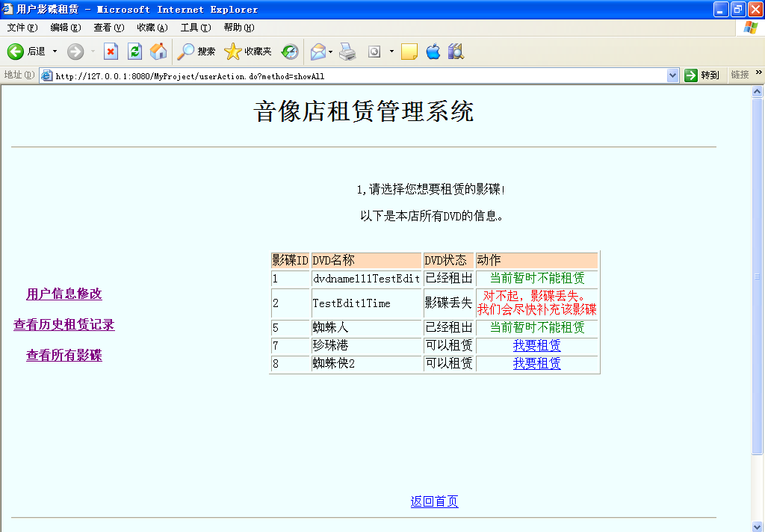
Task: Expand the 链接 links bar chevron
Action: [759, 72]
